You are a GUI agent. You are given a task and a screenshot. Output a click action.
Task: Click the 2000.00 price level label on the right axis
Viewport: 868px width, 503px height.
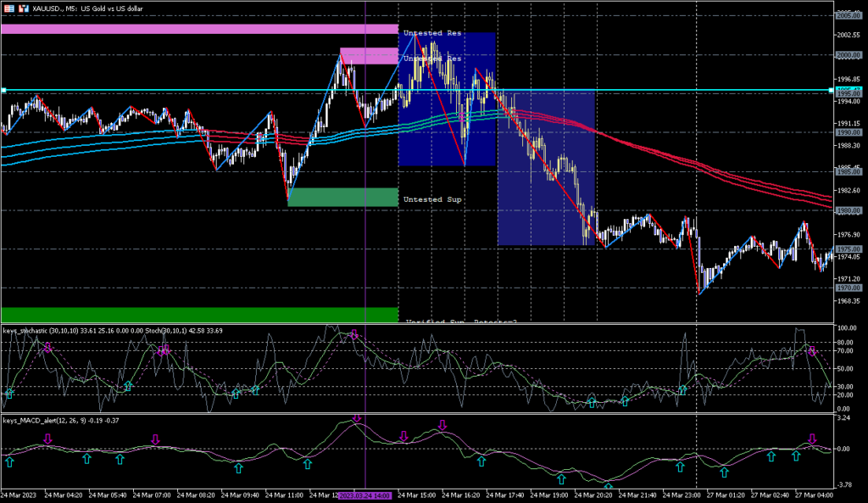(849, 55)
